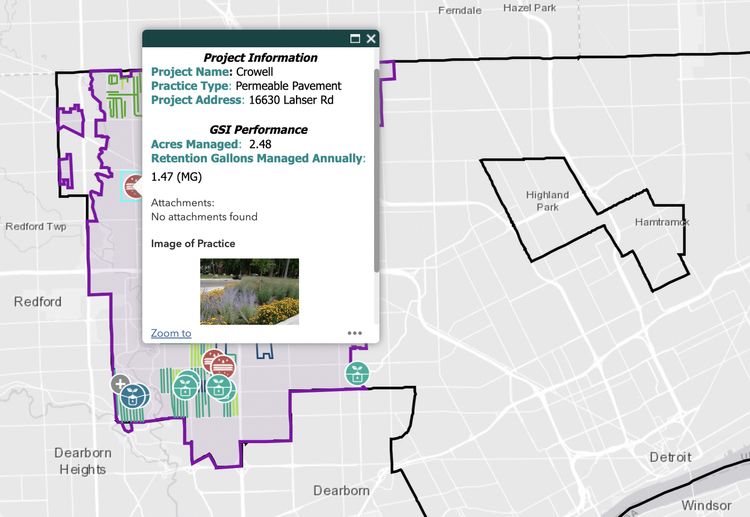Open the Image of Practice garden thumbnail
The height and width of the screenshot is (517, 750).
pyautogui.click(x=249, y=291)
